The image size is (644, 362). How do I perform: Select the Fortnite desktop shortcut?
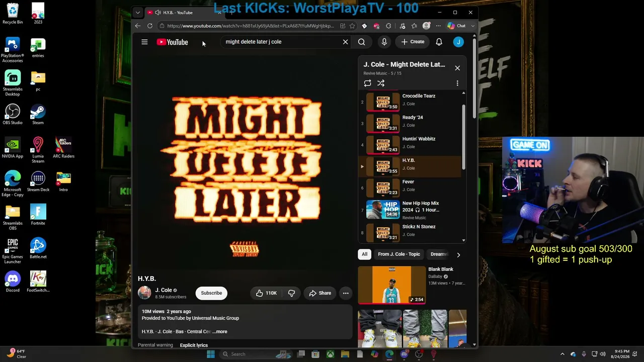tap(38, 215)
